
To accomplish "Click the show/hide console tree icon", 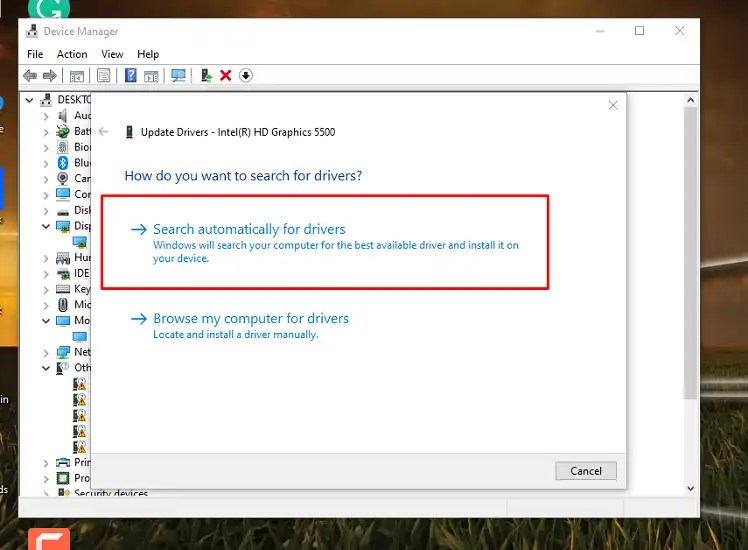I will click(x=77, y=75).
